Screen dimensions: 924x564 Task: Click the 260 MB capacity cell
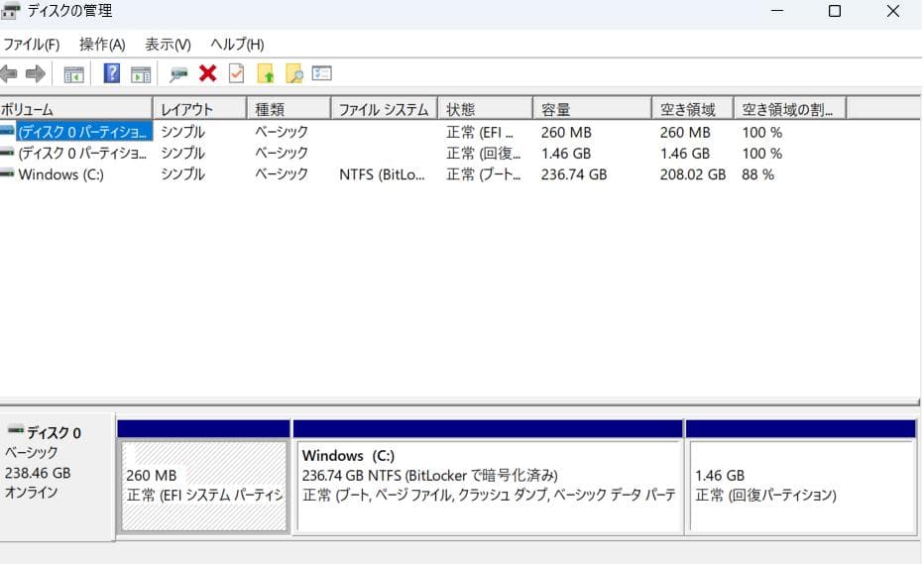566,132
